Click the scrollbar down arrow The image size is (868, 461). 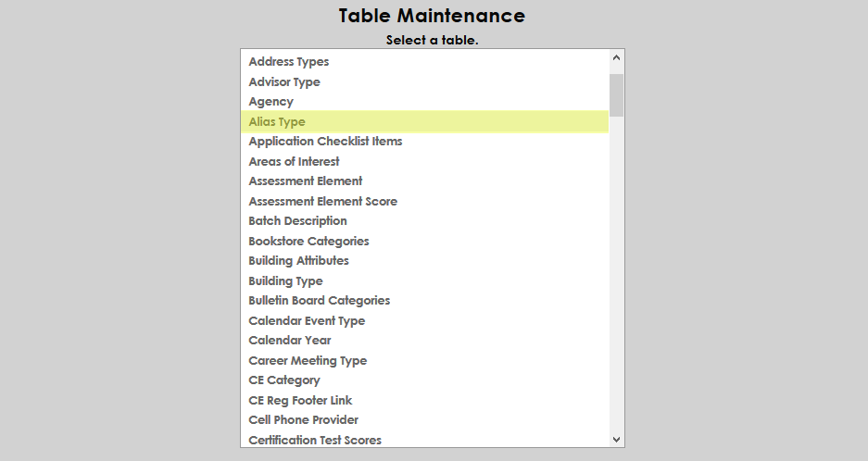pos(617,440)
